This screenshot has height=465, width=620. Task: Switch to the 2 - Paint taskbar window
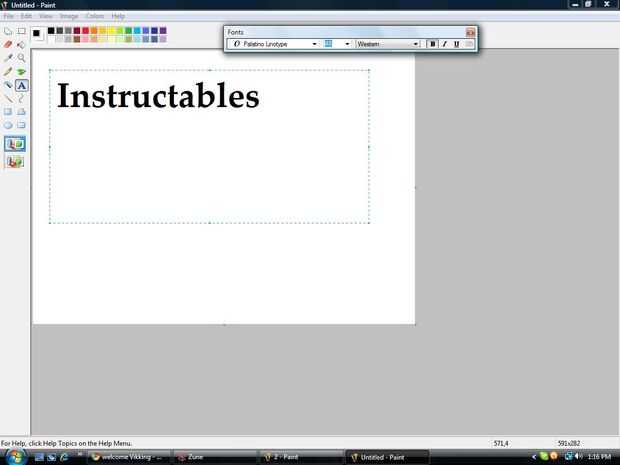tap(301, 457)
